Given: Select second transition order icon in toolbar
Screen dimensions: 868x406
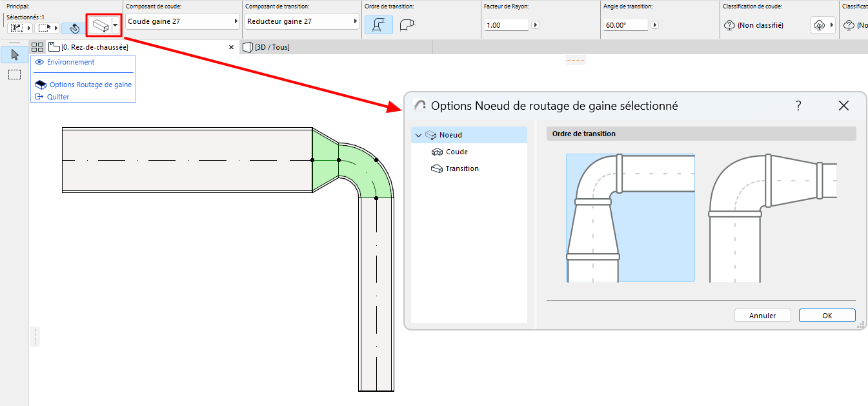Looking at the screenshot, I should 407,25.
